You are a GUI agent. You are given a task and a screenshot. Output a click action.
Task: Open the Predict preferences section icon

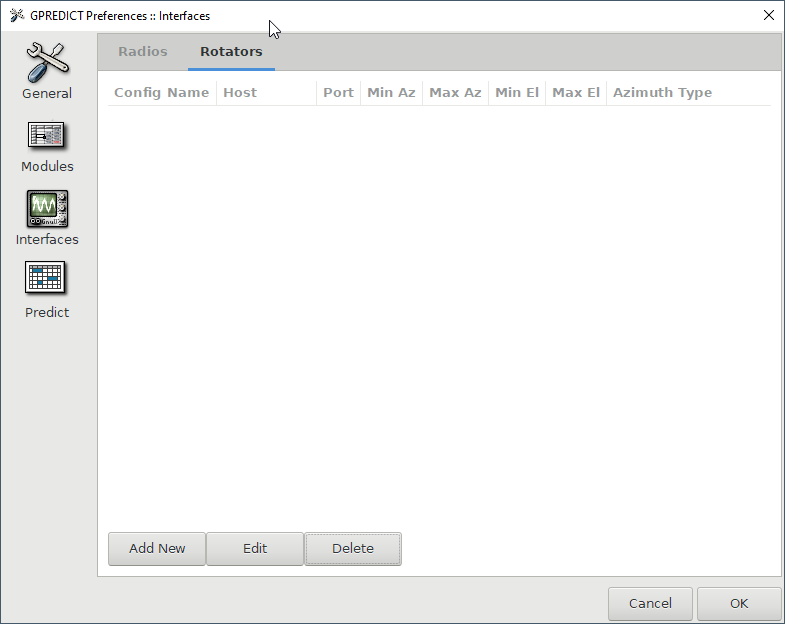coord(45,277)
